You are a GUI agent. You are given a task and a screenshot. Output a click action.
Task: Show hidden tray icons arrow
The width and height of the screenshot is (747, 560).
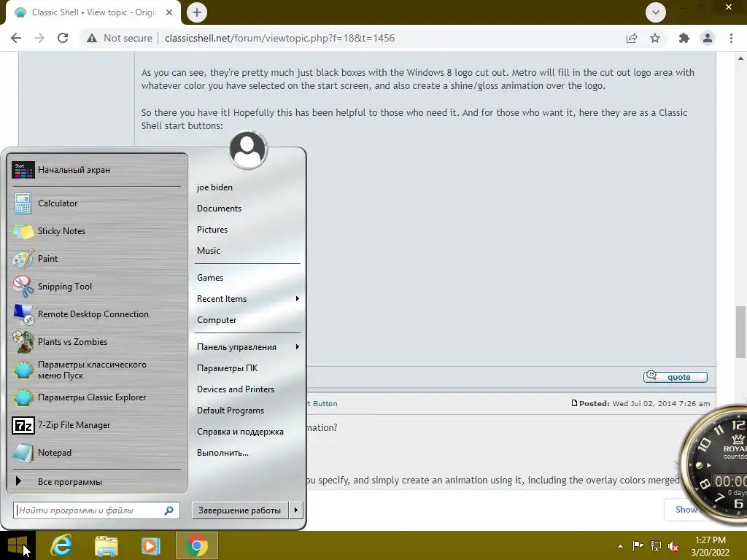coord(620,546)
